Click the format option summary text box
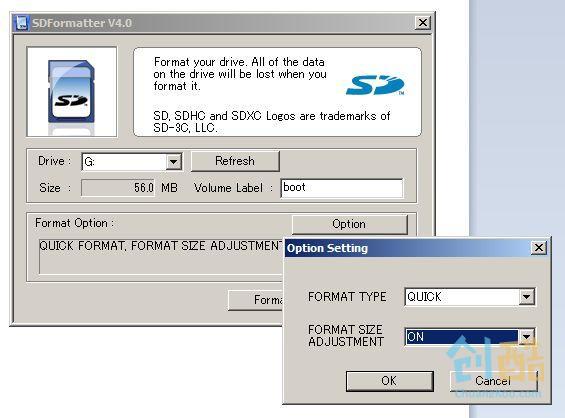Image resolution: width=565 pixels, height=418 pixels. coord(161,256)
